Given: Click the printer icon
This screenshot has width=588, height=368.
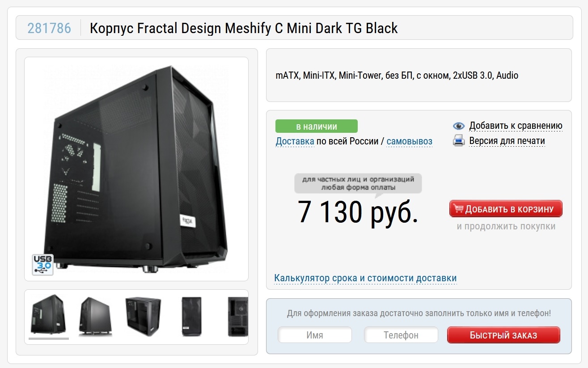Looking at the screenshot, I should point(459,141).
